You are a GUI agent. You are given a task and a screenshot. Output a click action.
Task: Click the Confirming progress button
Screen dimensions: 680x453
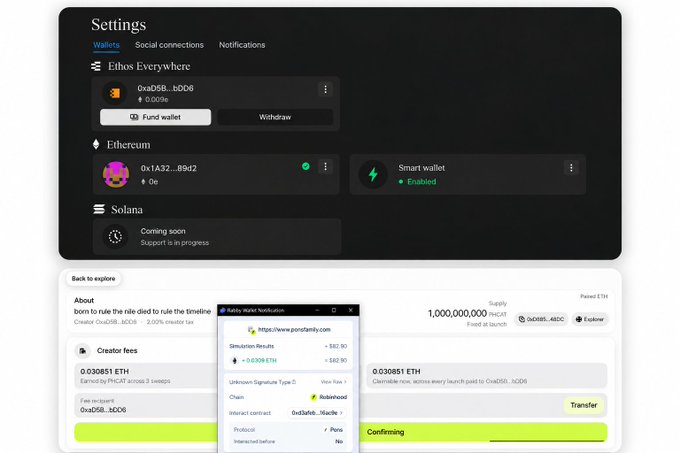[340, 432]
